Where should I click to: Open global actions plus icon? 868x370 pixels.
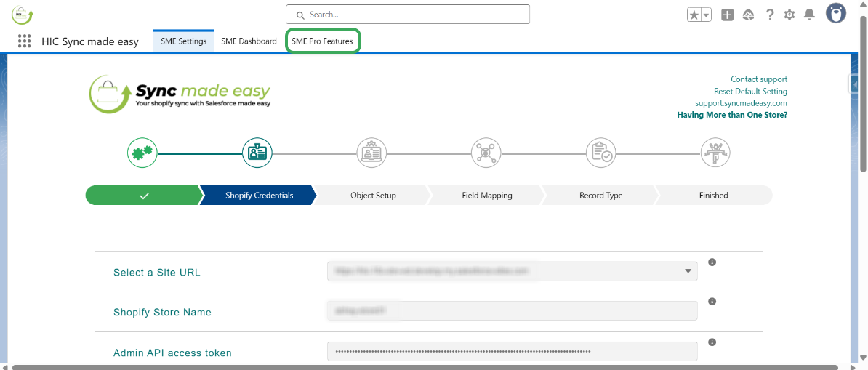click(728, 15)
